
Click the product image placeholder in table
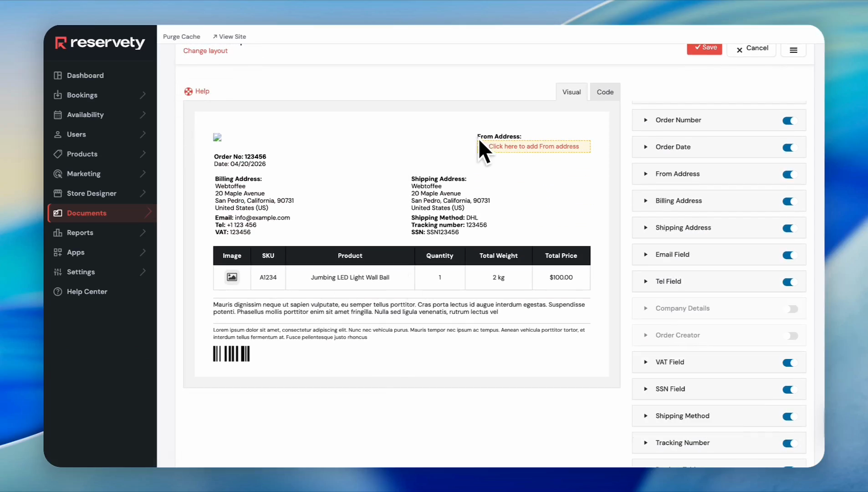point(232,277)
